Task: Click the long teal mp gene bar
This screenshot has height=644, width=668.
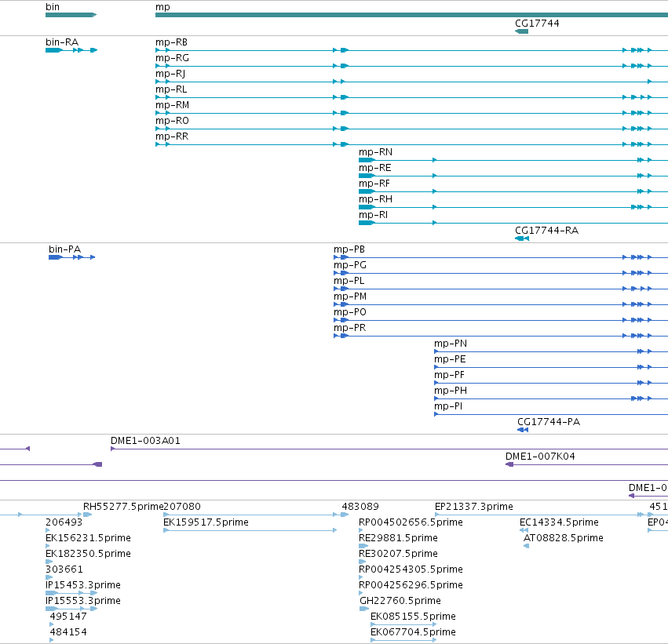Action: pyautogui.click(x=411, y=15)
